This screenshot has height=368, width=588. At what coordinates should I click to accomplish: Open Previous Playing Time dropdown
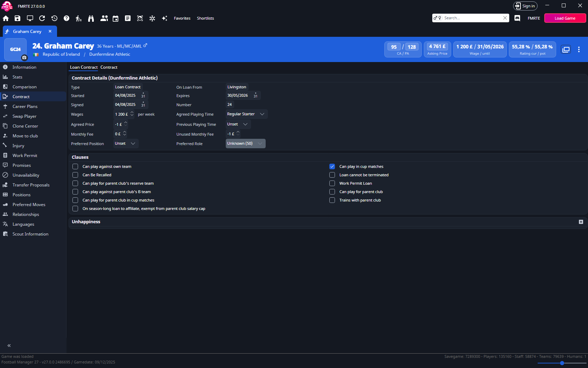[x=238, y=124]
